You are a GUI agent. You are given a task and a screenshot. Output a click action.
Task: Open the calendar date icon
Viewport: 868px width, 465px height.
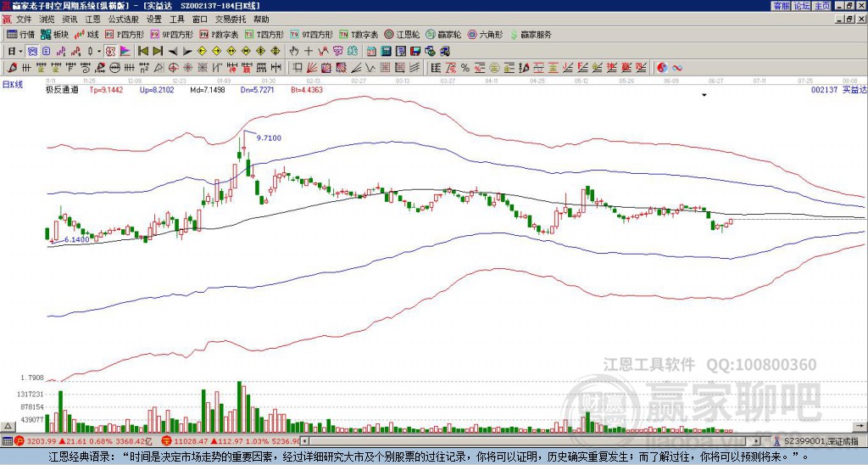point(371,52)
